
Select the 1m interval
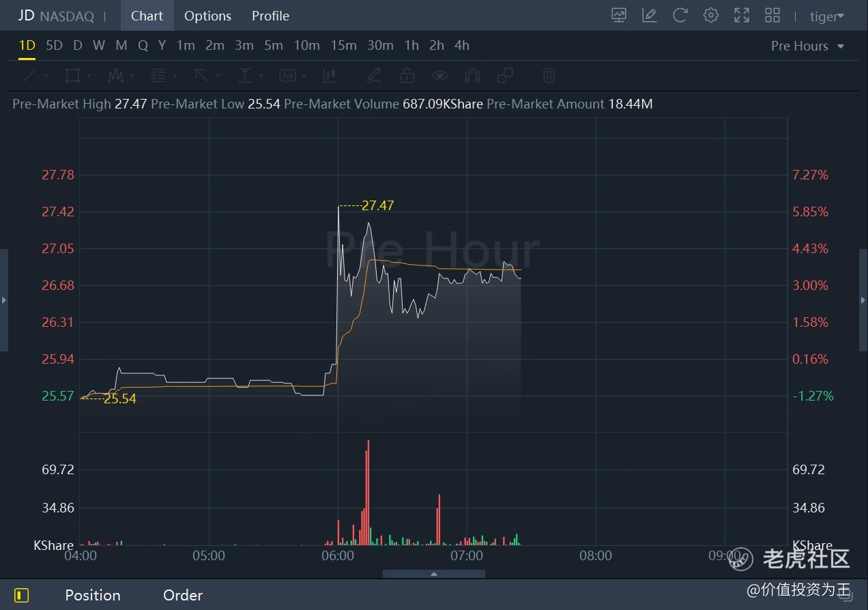pyautogui.click(x=186, y=45)
